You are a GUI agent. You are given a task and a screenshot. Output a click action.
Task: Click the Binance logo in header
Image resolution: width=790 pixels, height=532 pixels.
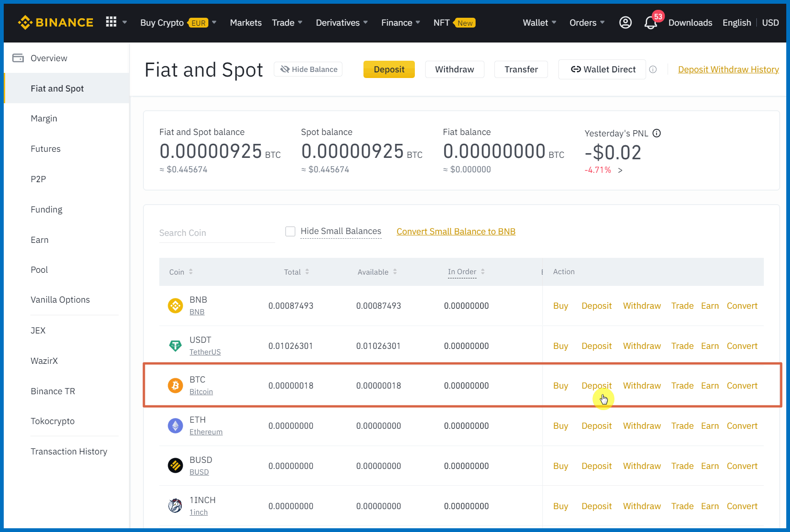[x=56, y=22]
